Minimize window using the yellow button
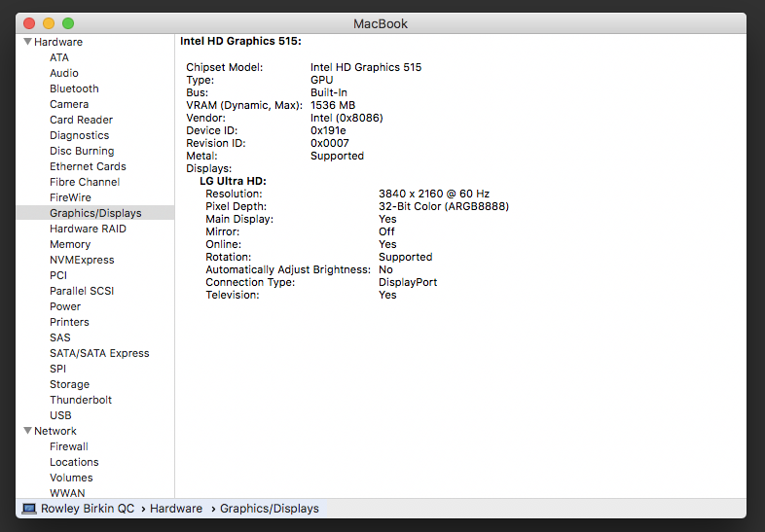Screen dimensions: 765x532 pyautogui.click(x=49, y=23)
